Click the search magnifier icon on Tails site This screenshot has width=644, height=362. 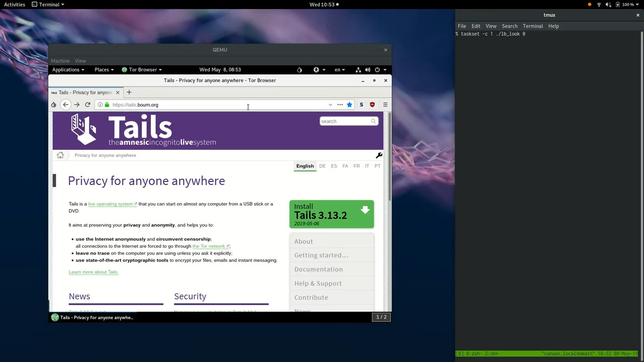[373, 121]
